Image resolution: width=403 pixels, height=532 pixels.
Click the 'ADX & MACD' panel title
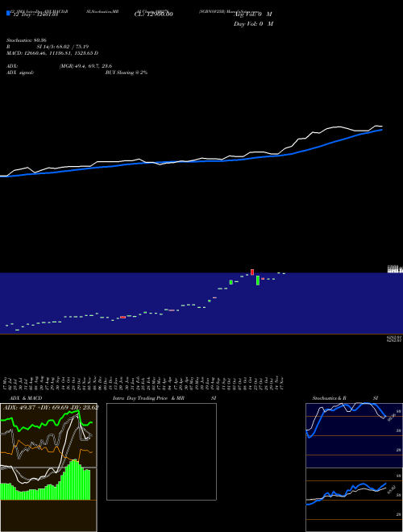coord(26,398)
